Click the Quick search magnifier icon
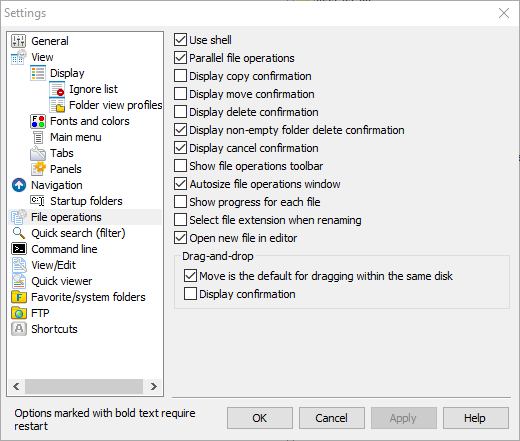This screenshot has height=441, width=520. pyautogui.click(x=19, y=233)
